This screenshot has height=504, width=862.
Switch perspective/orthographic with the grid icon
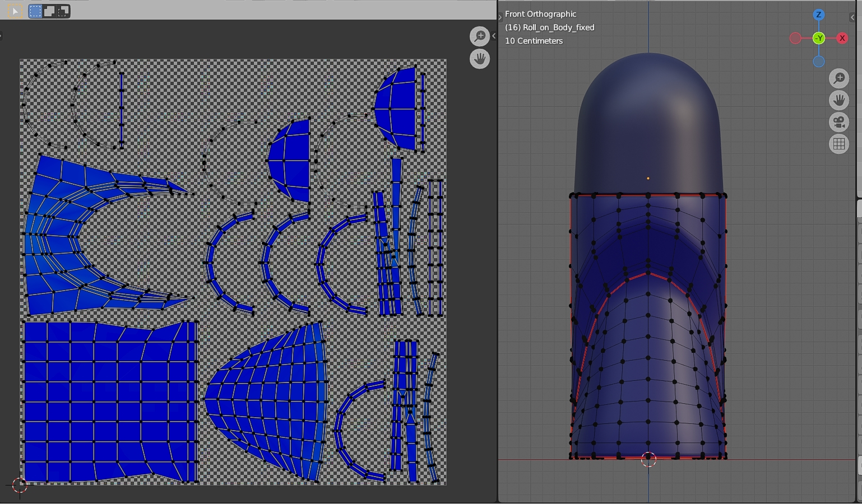(x=839, y=144)
